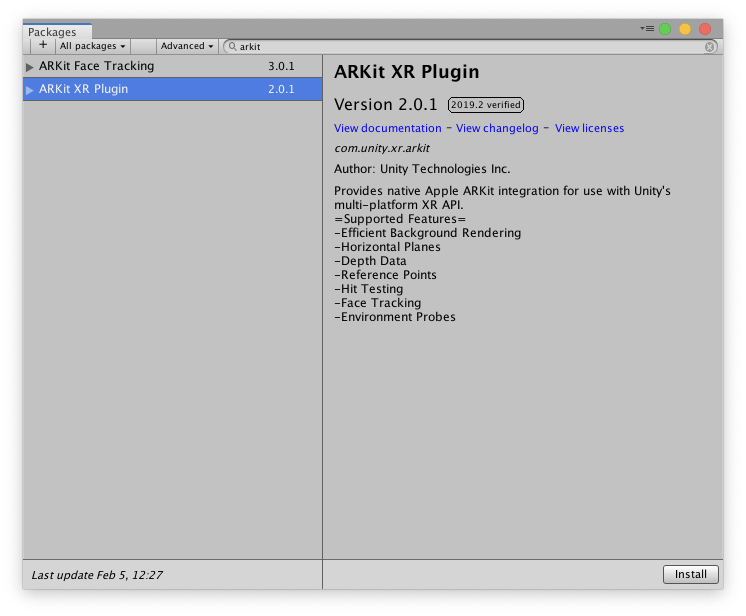
Task: Expand the ARKit XR Plugin entry
Action: coord(29,89)
